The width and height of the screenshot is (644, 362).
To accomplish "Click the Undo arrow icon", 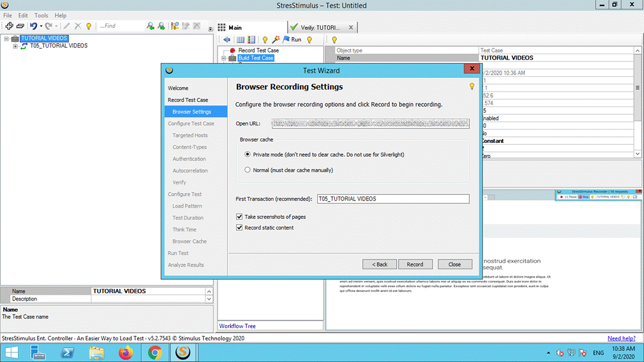I will point(34,26).
